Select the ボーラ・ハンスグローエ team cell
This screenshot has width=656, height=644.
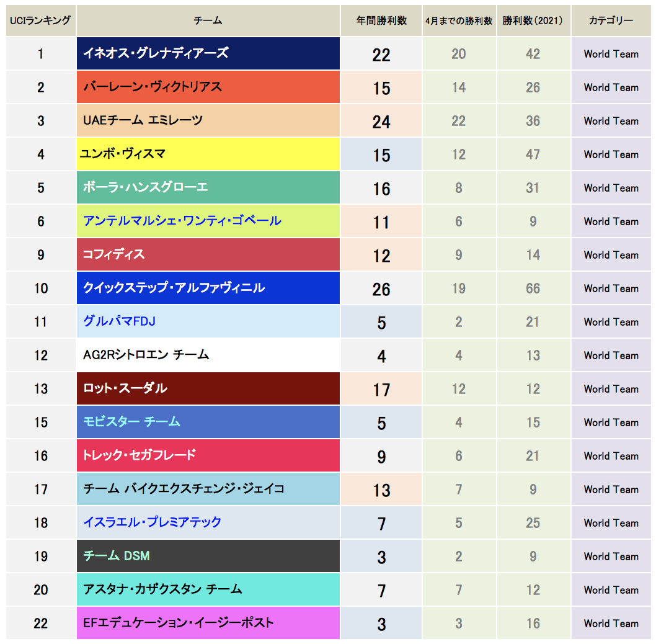point(208,187)
